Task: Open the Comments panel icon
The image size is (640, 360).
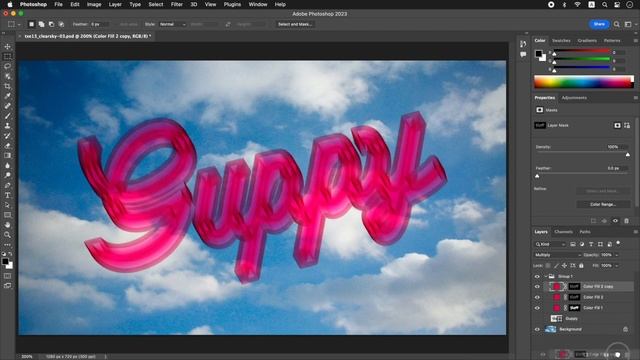Action: 523,54
